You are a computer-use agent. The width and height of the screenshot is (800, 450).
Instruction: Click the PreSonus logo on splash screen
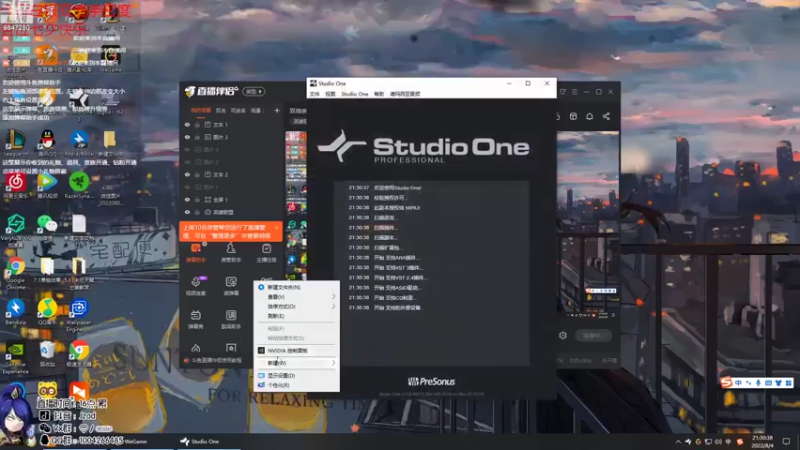(x=432, y=381)
